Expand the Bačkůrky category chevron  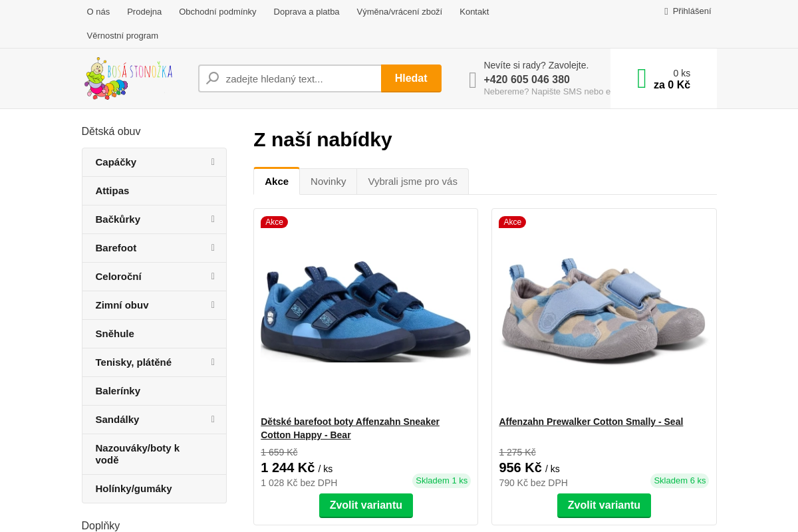click(x=212, y=219)
